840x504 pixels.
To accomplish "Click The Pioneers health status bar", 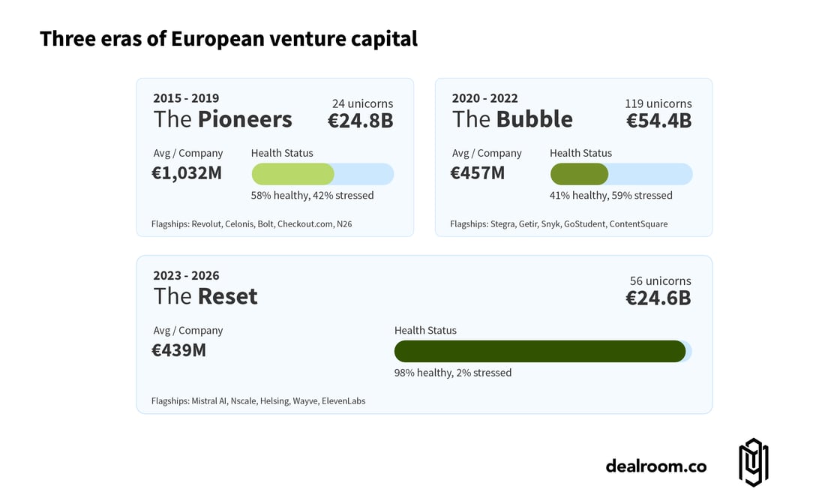I will (322, 174).
